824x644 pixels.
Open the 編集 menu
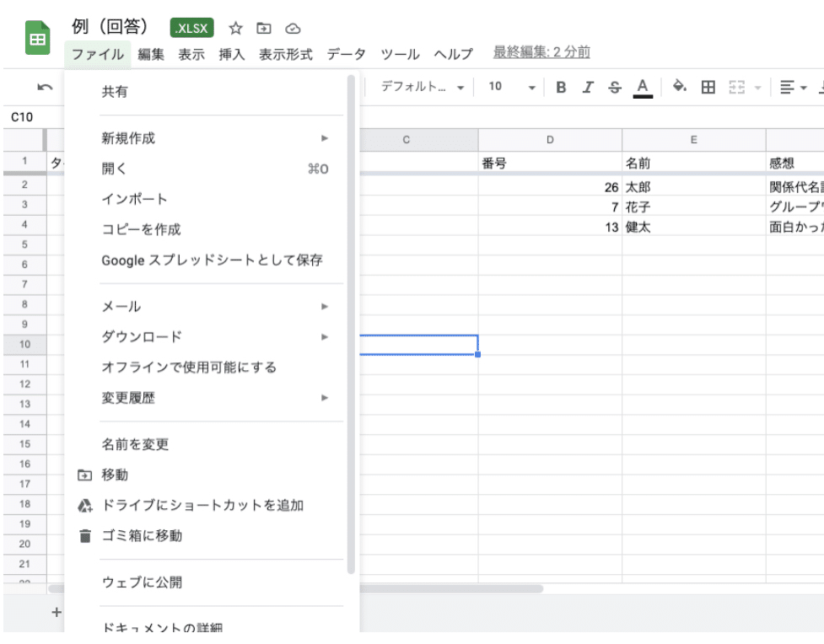[150, 53]
